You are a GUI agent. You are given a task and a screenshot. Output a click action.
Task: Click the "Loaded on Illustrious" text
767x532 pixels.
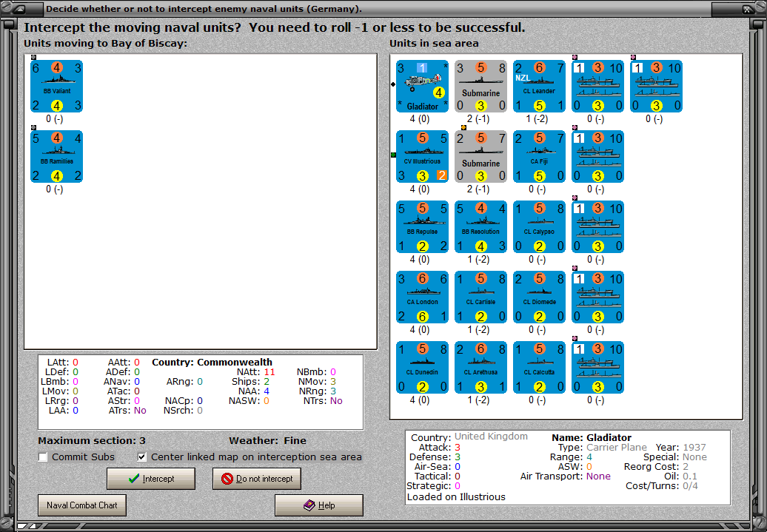pyautogui.click(x=456, y=496)
